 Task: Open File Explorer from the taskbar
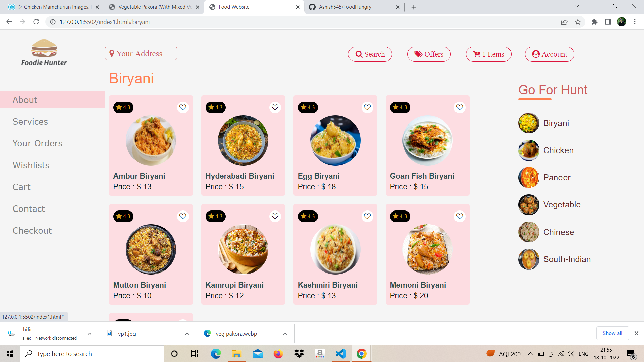click(x=236, y=354)
